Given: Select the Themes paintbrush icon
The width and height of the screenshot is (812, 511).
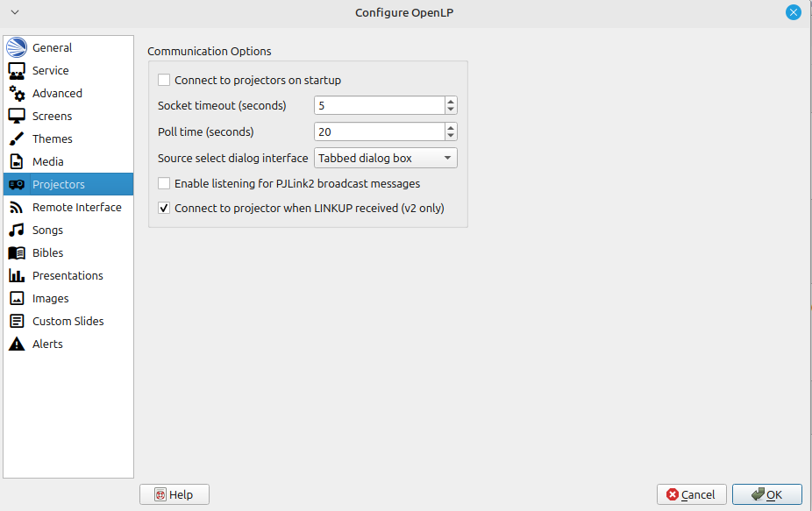Looking at the screenshot, I should [x=17, y=138].
